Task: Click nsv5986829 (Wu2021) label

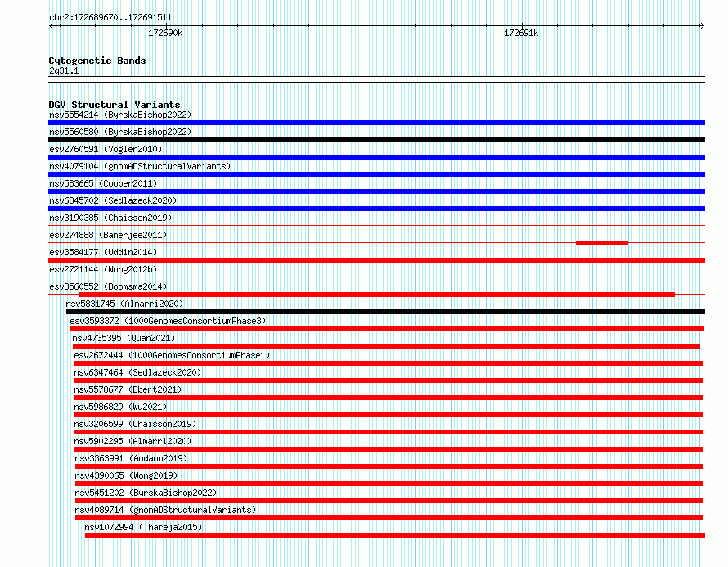Action: (x=120, y=407)
